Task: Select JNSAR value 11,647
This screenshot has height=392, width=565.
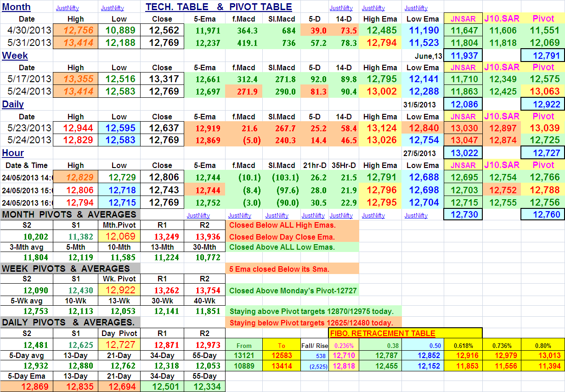Action: coord(463,30)
